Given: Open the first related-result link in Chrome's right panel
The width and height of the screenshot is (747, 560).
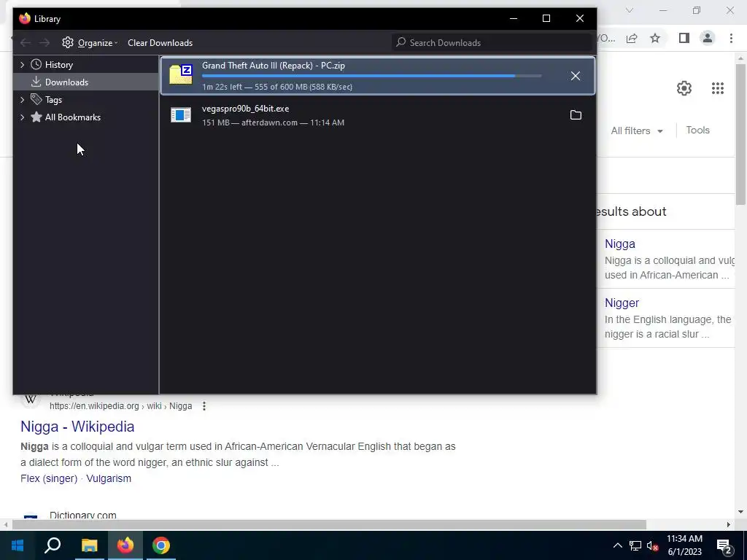Looking at the screenshot, I should (620, 244).
